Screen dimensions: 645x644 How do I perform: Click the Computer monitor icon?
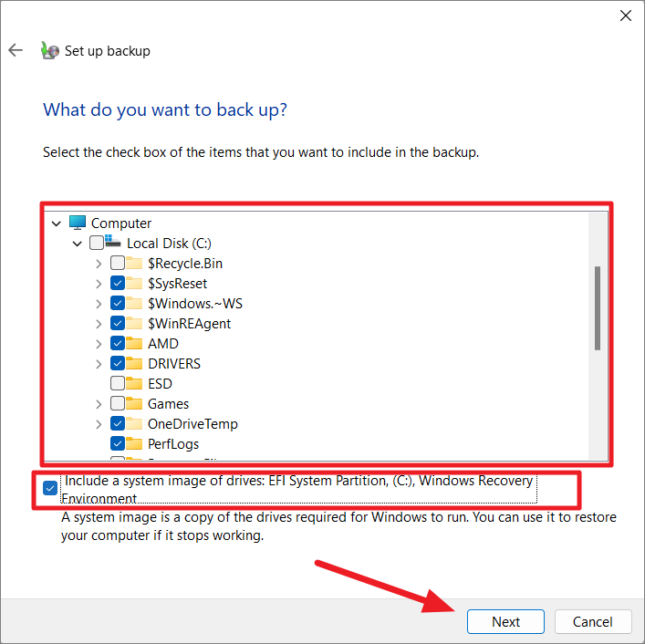coord(78,223)
